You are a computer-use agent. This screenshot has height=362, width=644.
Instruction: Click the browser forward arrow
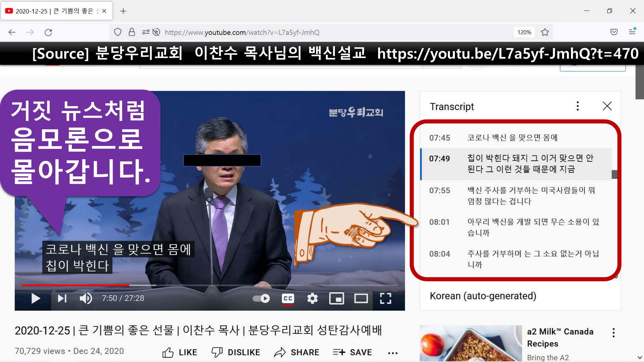tap(30, 32)
